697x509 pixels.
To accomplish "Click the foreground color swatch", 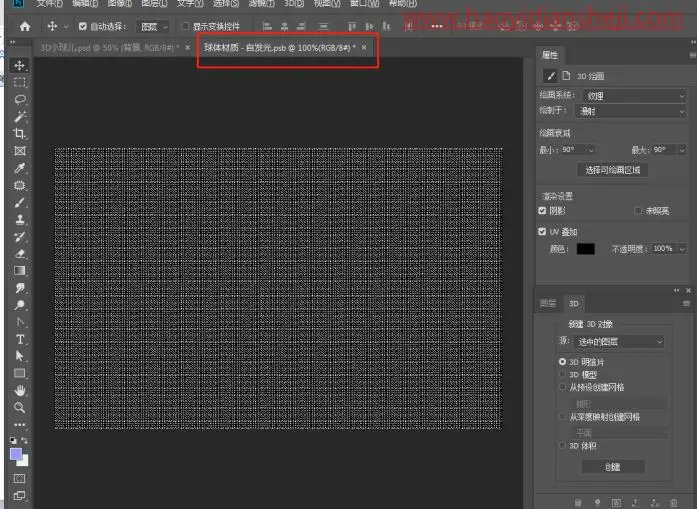I will pos(16,454).
